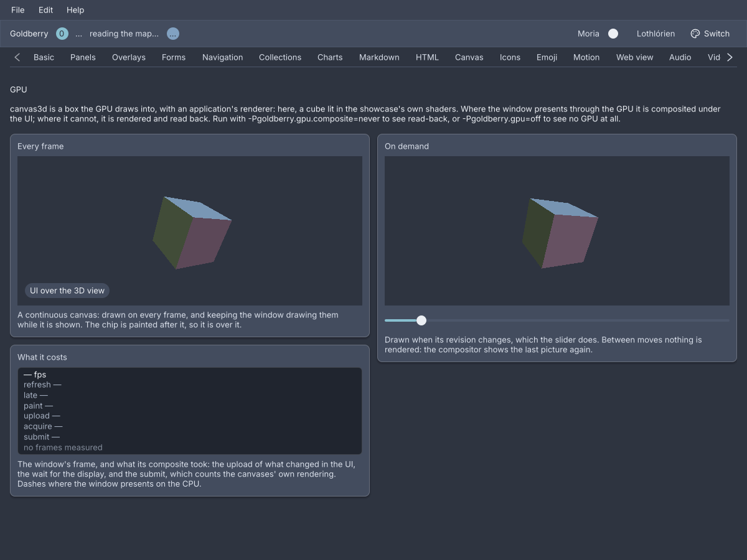Viewport: 747px width, 560px height.
Task: Click the On demand slider thumb
Action: coord(421,320)
